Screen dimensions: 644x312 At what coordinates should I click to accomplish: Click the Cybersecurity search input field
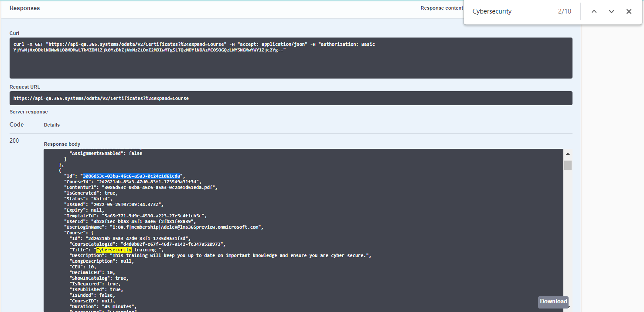[x=506, y=11]
